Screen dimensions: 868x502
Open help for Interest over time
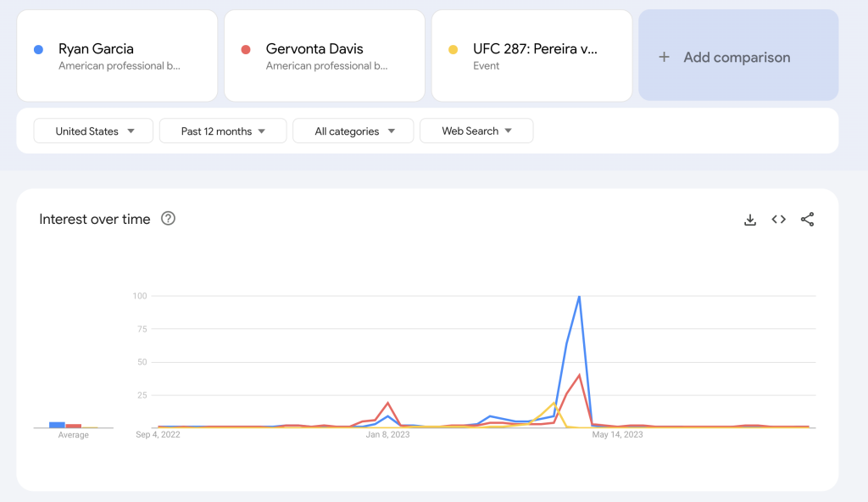(x=168, y=219)
